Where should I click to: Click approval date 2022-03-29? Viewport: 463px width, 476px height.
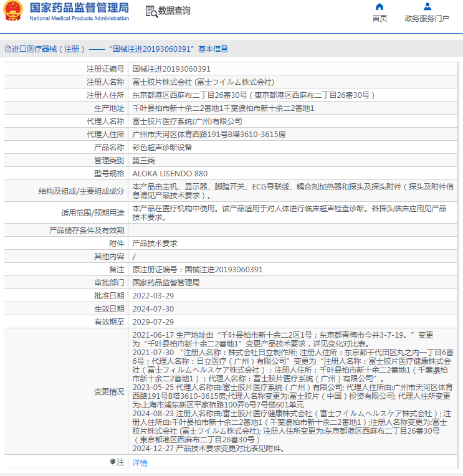click(x=153, y=295)
